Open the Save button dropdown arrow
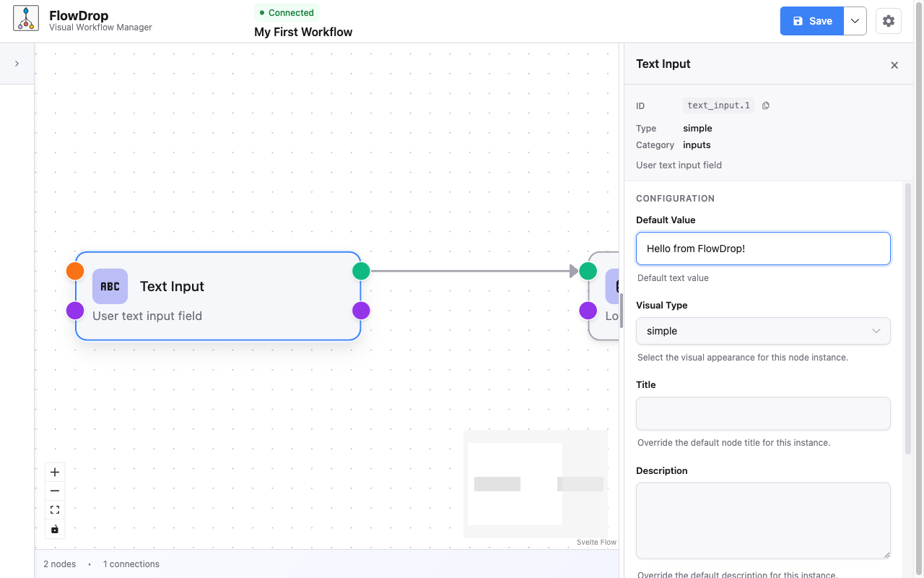This screenshot has height=578, width=924. [855, 21]
